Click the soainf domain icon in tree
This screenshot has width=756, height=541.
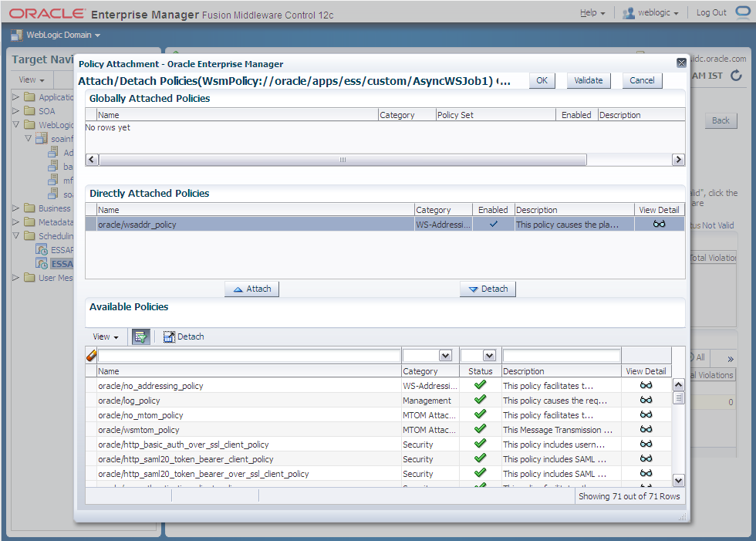point(42,139)
